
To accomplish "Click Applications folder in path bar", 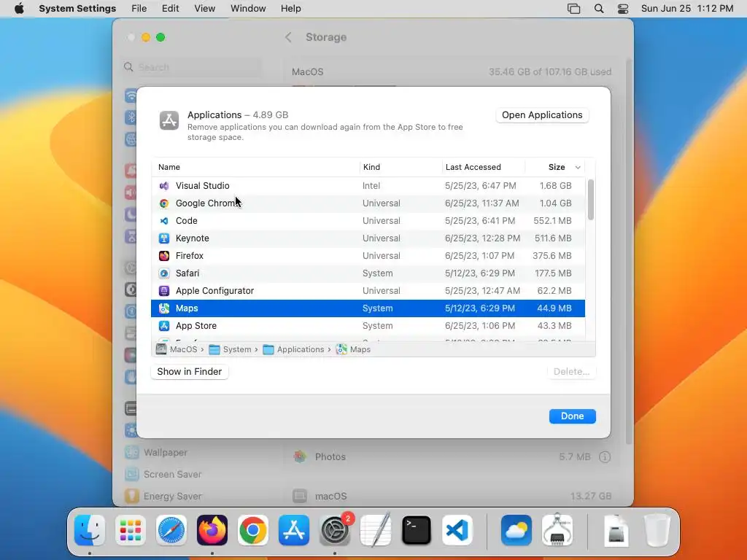I will coord(294,349).
